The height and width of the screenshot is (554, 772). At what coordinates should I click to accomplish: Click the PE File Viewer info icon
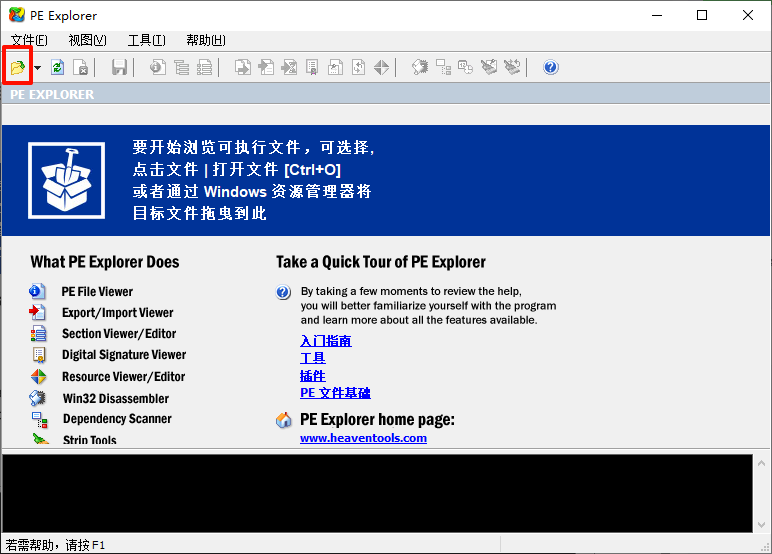coord(39,291)
